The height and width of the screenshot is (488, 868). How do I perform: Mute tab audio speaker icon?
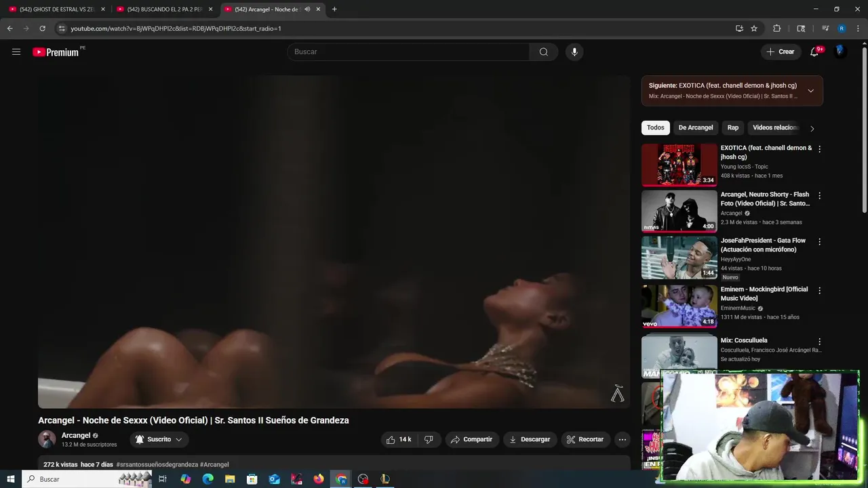point(307,9)
